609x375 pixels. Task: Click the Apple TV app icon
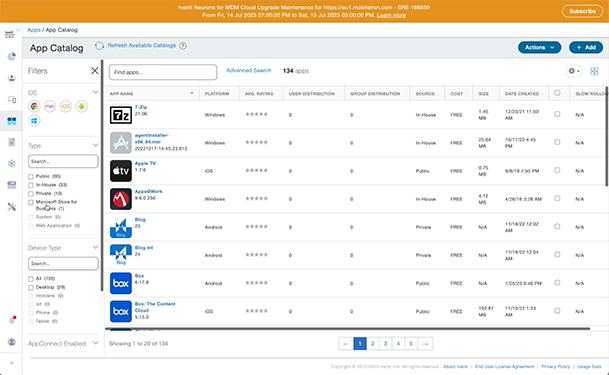121,171
